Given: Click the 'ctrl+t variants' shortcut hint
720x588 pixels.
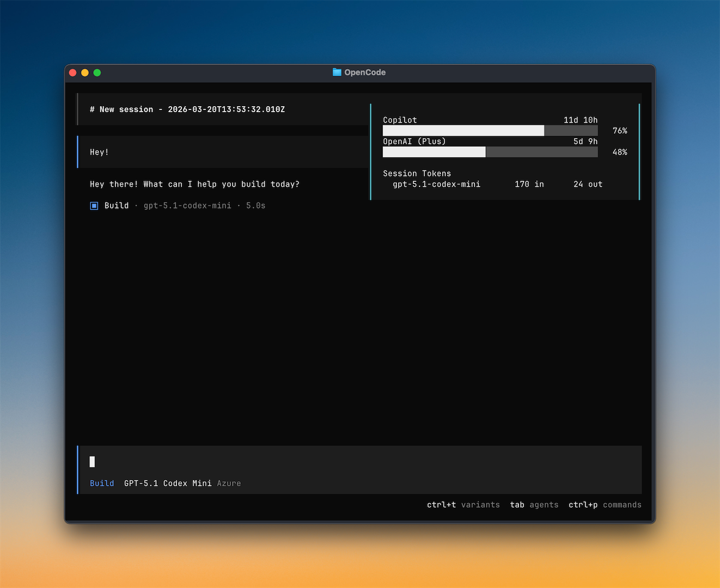Looking at the screenshot, I should tap(463, 505).
